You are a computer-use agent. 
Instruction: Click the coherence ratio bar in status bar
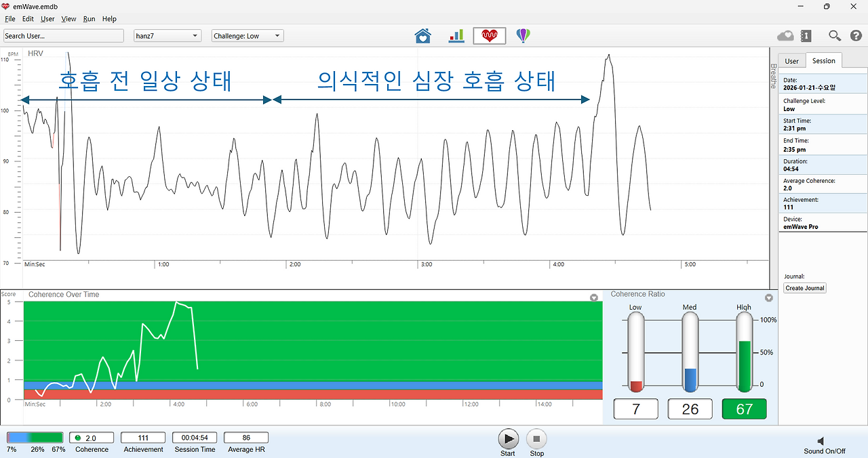pos(35,438)
